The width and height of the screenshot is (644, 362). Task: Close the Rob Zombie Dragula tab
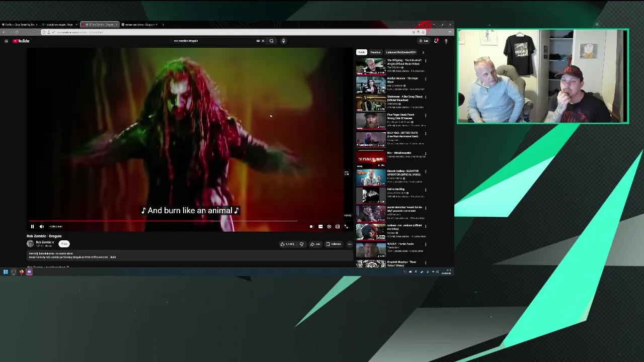click(x=117, y=25)
